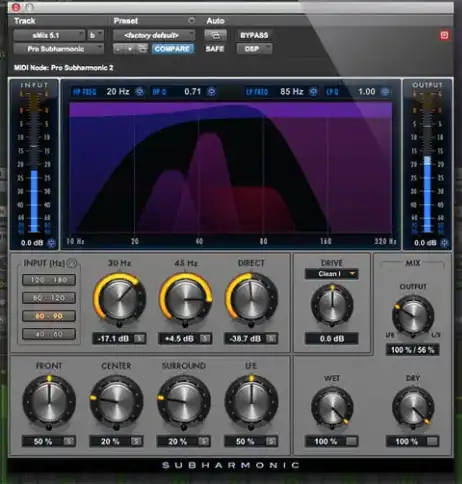Select the 80 - 120 input range
This screenshot has width=462, height=484.
click(49, 298)
